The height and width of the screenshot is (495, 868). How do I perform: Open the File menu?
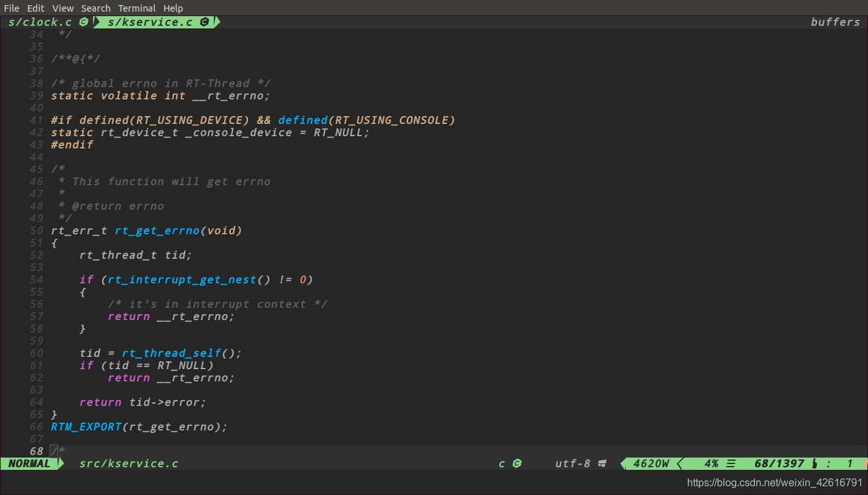pos(12,8)
